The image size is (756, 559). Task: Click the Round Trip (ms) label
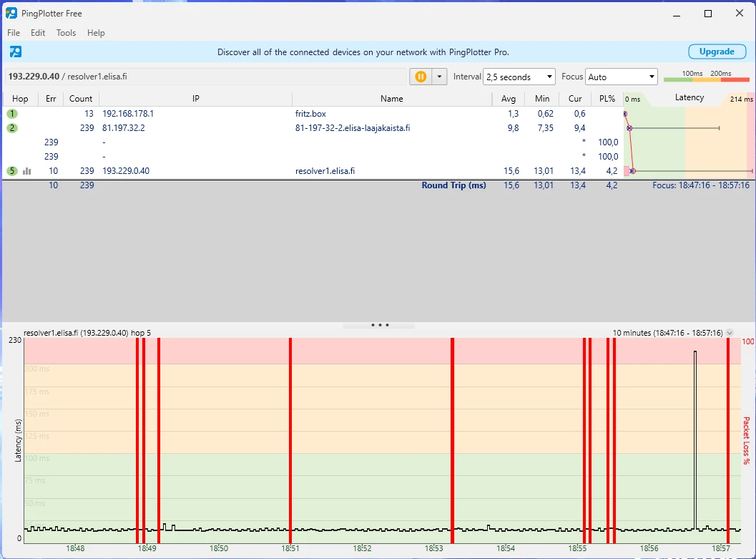[453, 185]
